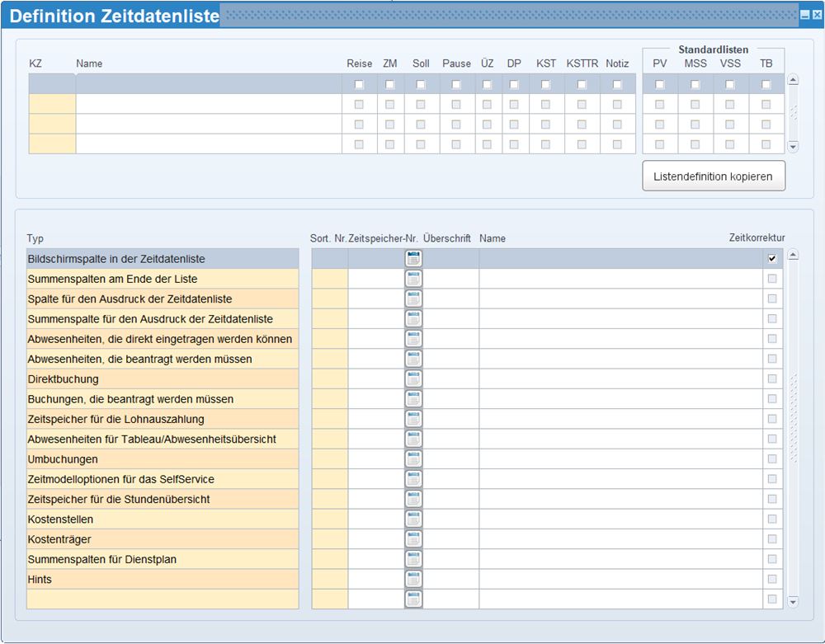Click lookup icon for Buchungen beantragt row
This screenshot has width=825, height=644.
pos(413,398)
